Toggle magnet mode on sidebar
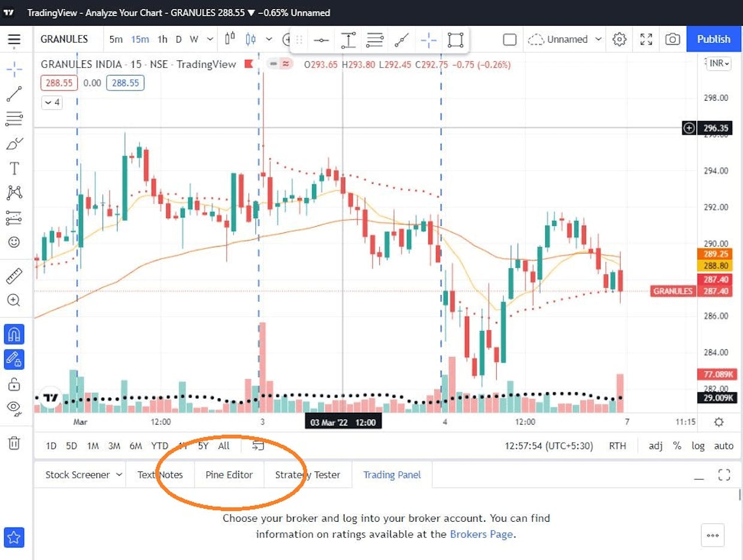The image size is (743, 560). coord(14,334)
